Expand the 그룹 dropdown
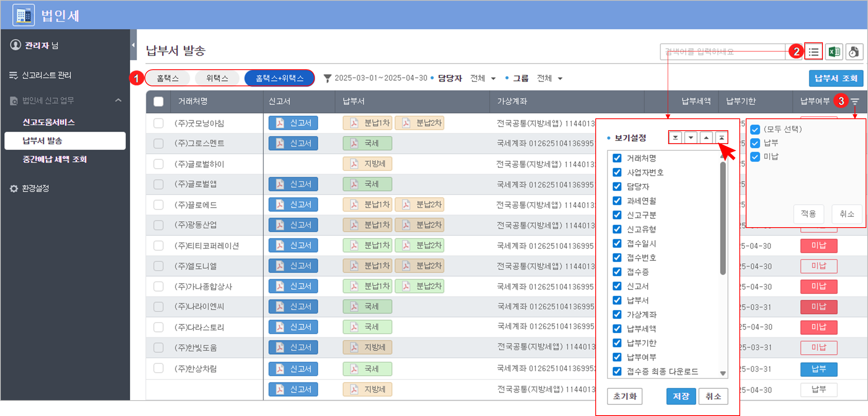 coord(549,78)
